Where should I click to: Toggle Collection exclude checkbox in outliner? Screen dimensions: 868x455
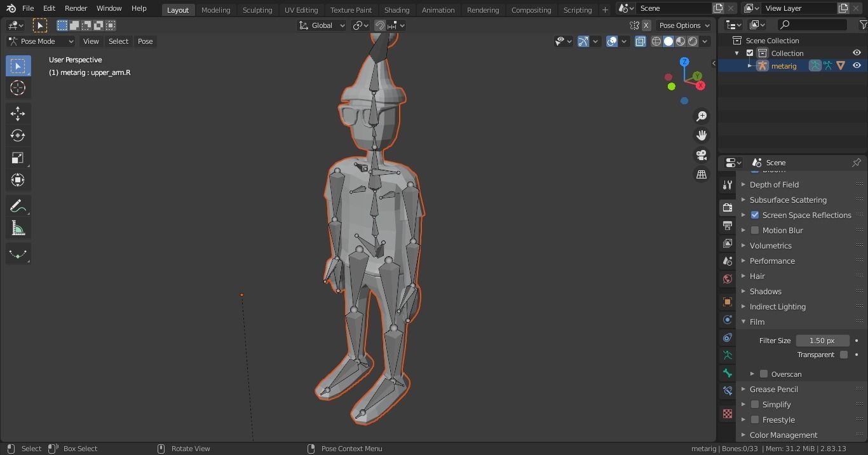[750, 53]
